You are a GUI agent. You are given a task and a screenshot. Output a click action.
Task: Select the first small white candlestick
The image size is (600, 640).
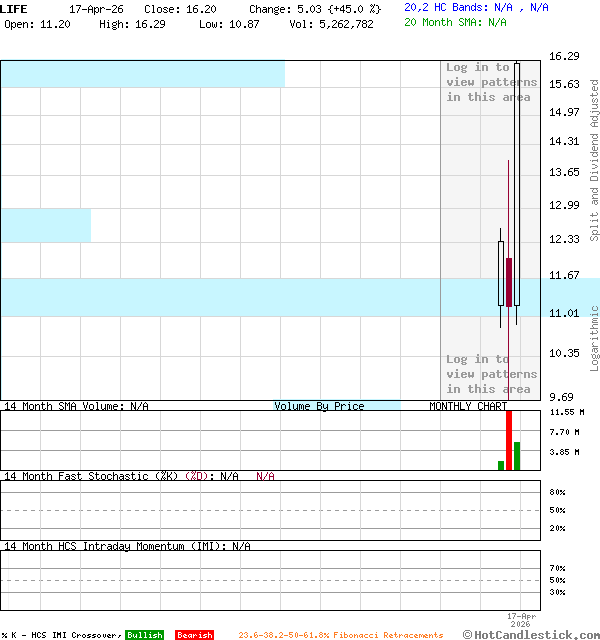pyautogui.click(x=501, y=272)
